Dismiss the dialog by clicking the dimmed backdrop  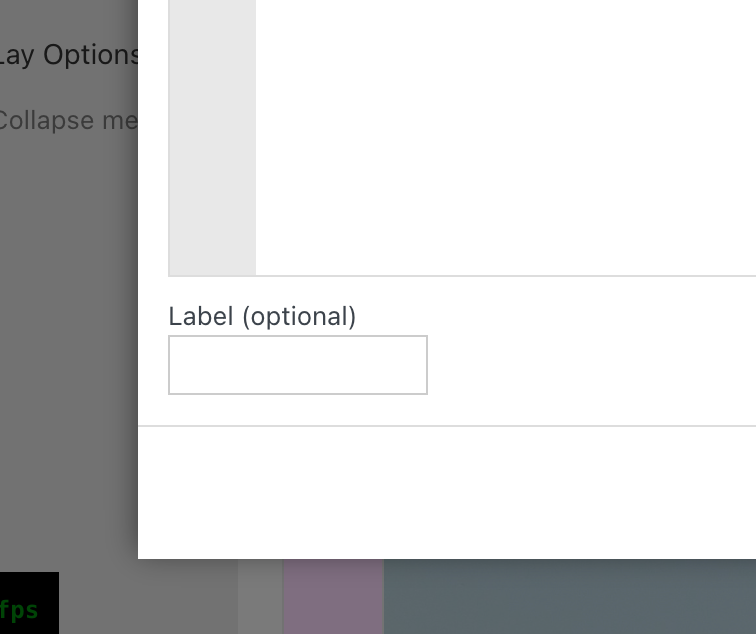68,350
